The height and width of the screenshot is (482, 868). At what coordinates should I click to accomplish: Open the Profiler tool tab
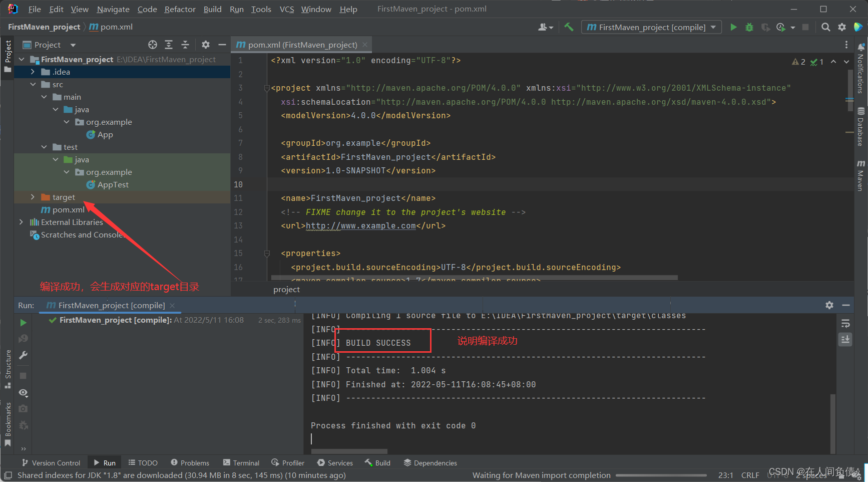[288, 463]
